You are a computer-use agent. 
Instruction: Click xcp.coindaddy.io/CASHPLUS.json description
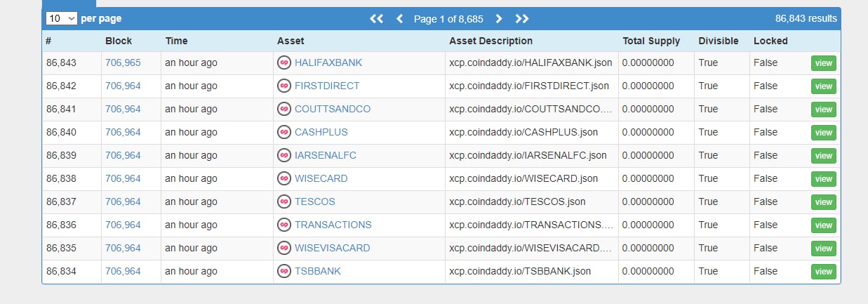(x=523, y=132)
